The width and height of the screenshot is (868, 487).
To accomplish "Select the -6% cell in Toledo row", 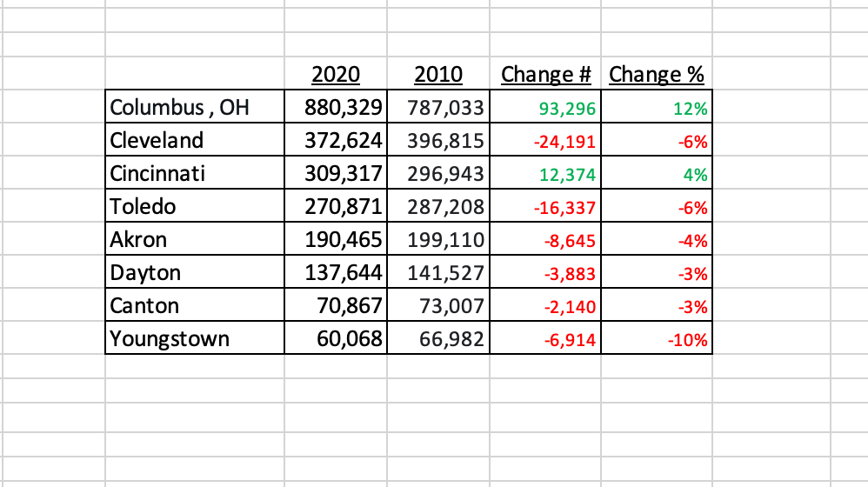I will pyautogui.click(x=657, y=206).
